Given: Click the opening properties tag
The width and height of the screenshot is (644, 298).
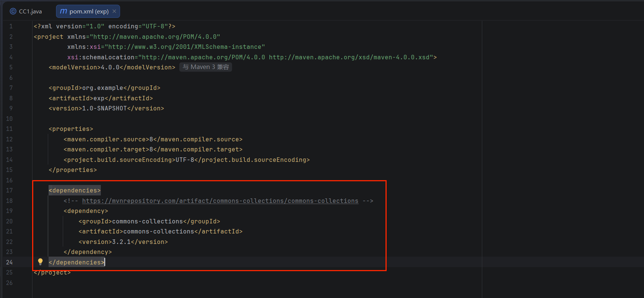Looking at the screenshot, I should (x=71, y=129).
